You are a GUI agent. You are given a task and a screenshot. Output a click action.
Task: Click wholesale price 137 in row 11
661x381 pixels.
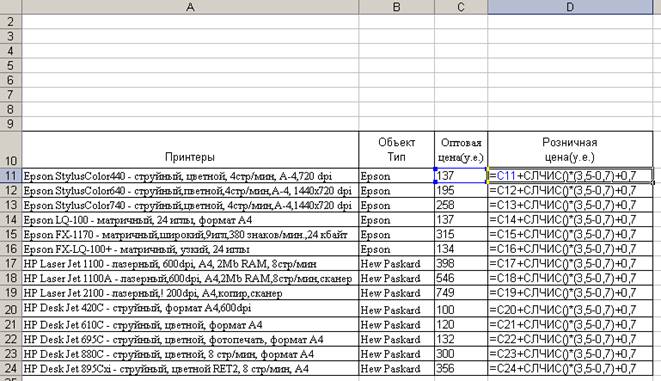click(461, 176)
